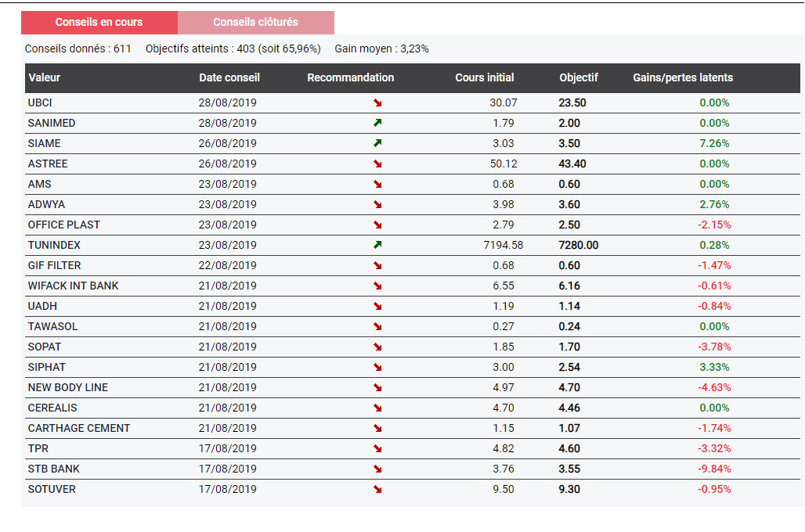Select the UBCI stock name
Screen dimensions: 805x532
[40, 103]
